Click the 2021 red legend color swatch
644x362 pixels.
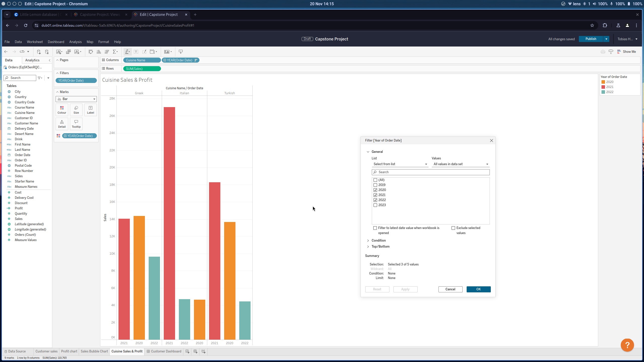(603, 87)
